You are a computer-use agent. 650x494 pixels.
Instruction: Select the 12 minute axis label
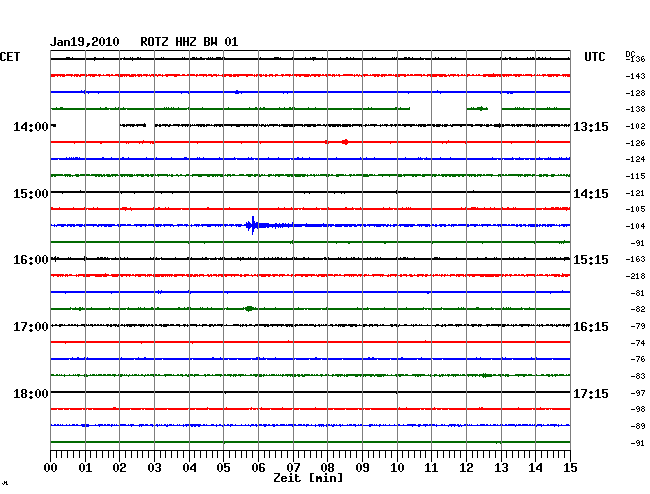(x=466, y=468)
